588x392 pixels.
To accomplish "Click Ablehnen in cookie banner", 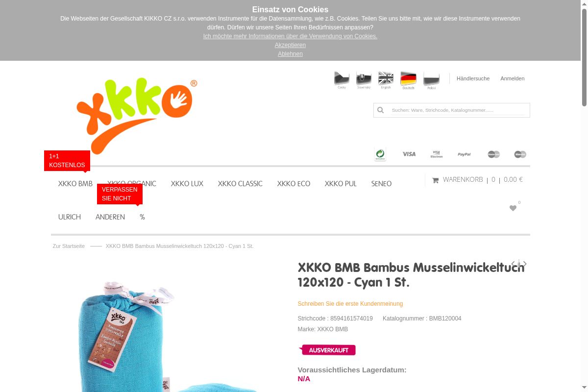I will (x=290, y=54).
